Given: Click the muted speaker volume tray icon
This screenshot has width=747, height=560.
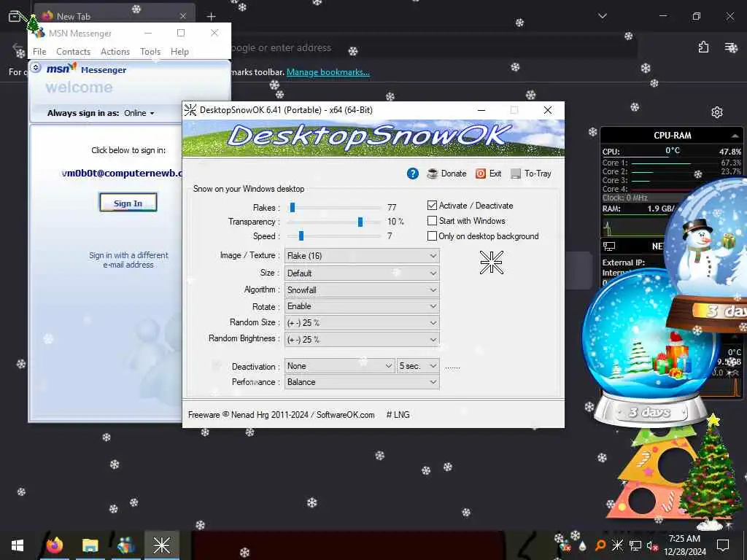Looking at the screenshot, I should tap(651, 545).
